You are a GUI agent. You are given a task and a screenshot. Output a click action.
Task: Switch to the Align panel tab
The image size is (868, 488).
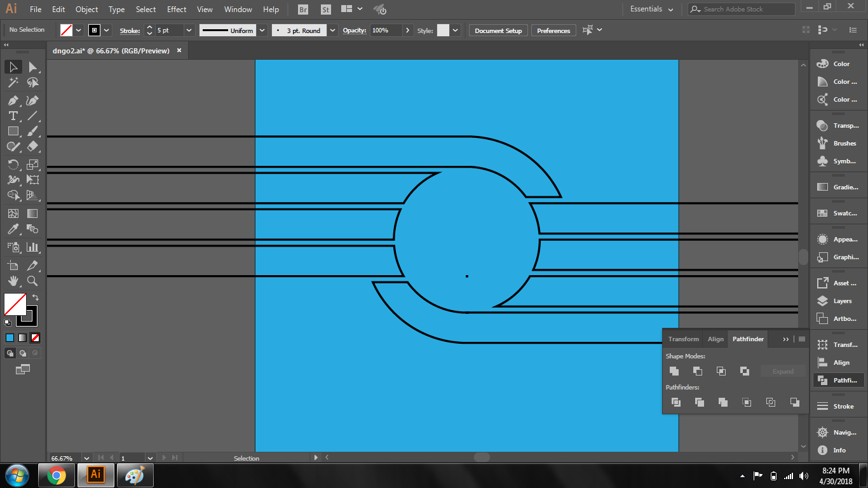[x=715, y=339]
